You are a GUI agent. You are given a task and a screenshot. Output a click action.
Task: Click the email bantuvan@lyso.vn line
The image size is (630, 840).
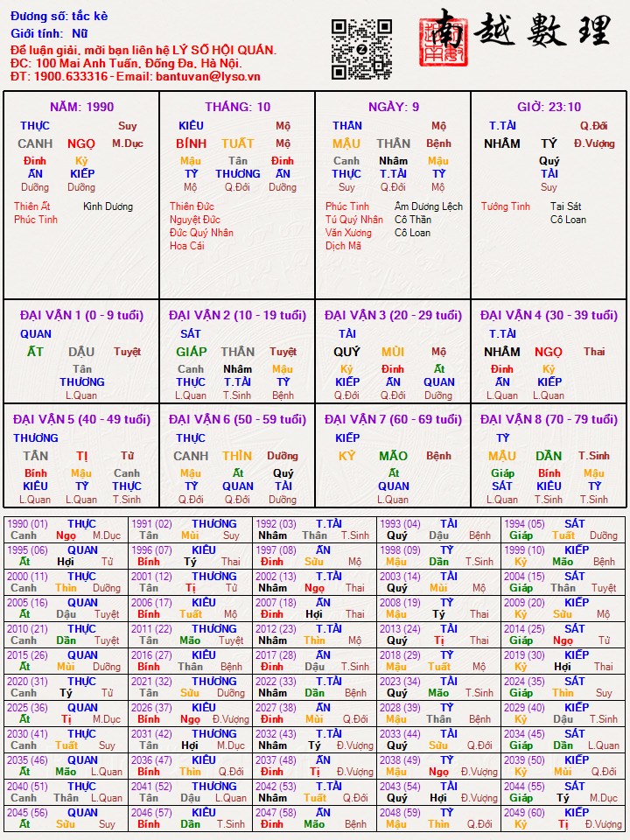135,77
